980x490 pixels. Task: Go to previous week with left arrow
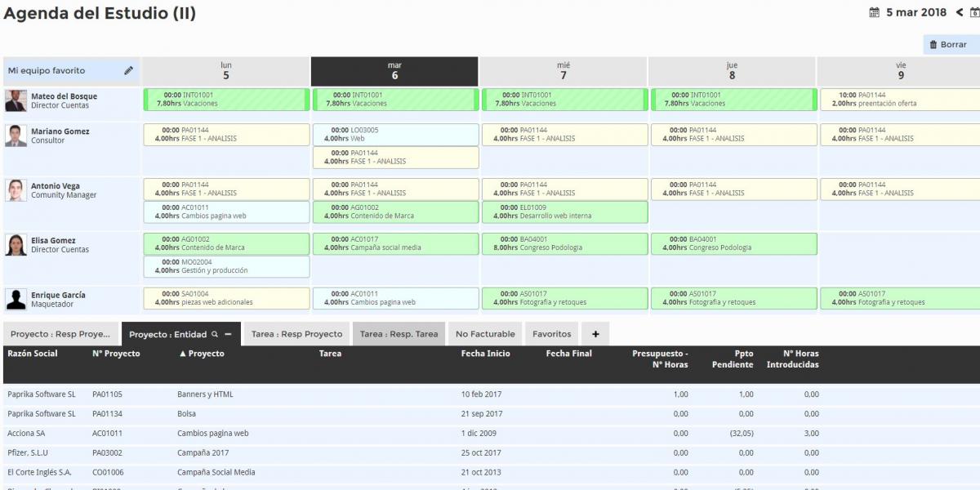coord(960,13)
